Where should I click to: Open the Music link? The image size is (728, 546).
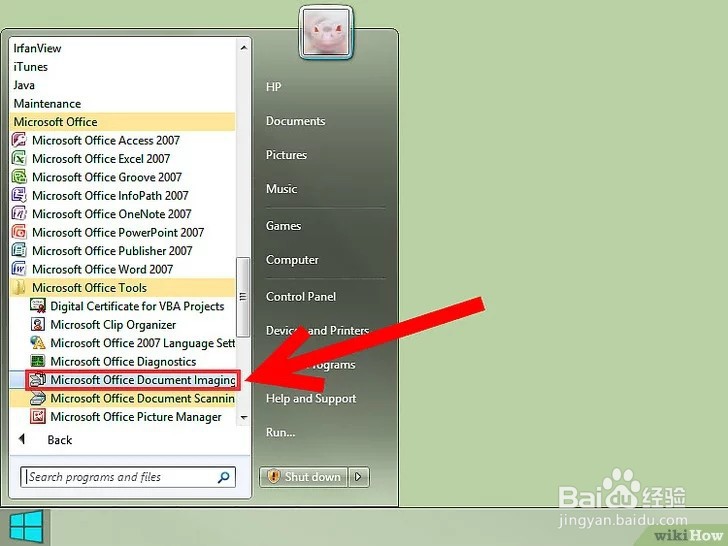click(x=281, y=189)
